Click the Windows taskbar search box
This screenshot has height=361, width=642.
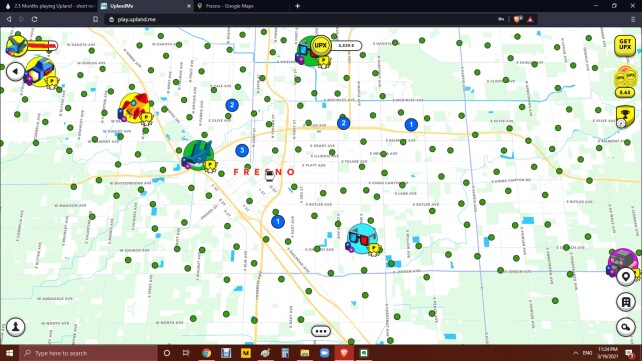coord(88,353)
